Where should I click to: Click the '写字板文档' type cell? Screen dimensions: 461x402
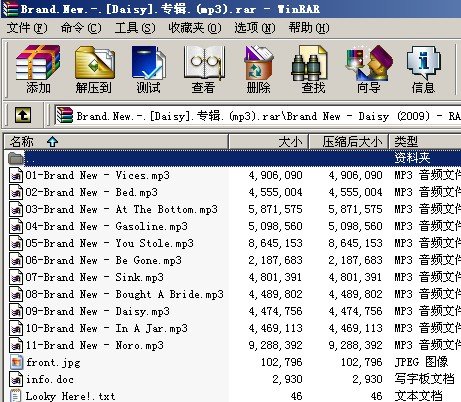coord(424,379)
